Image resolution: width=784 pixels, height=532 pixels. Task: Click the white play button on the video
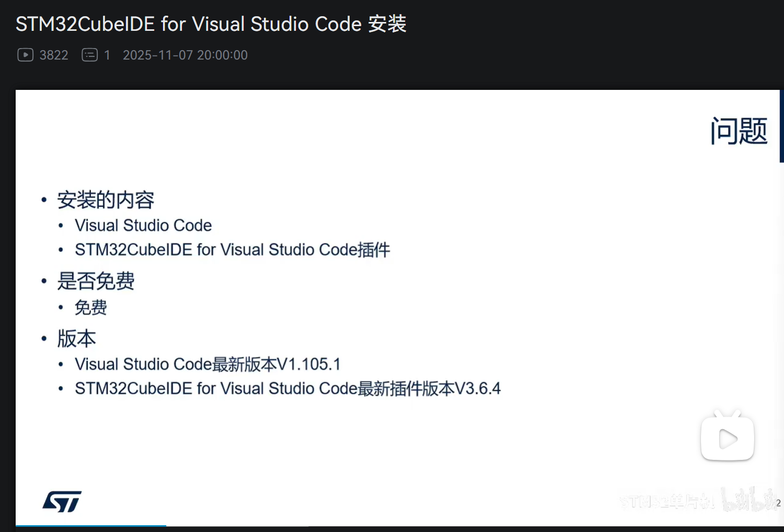[727, 436]
